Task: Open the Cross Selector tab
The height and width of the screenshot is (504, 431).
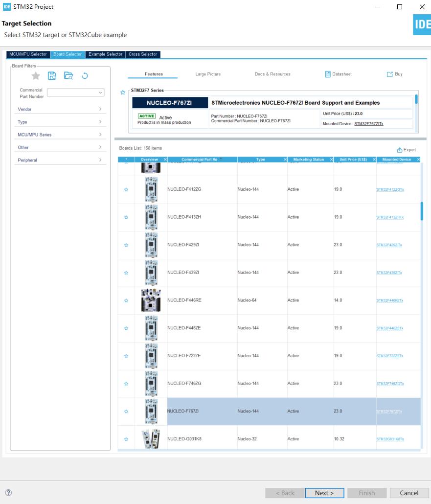Action: [143, 54]
